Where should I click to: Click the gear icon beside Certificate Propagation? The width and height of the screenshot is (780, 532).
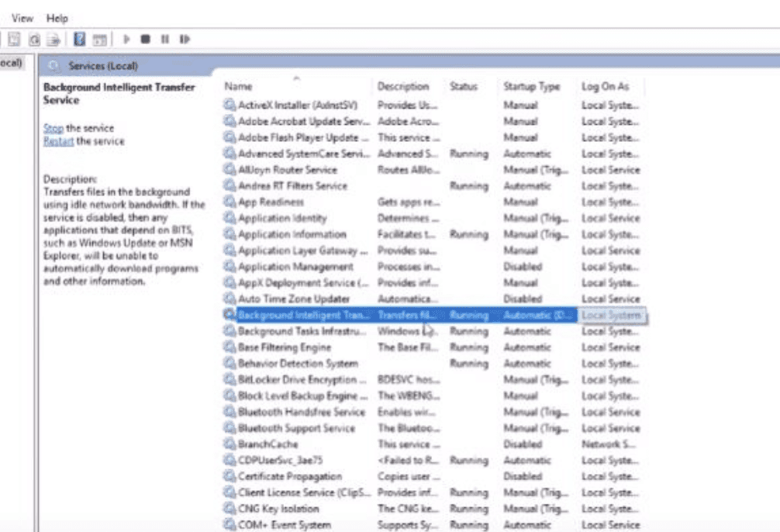[230, 475]
